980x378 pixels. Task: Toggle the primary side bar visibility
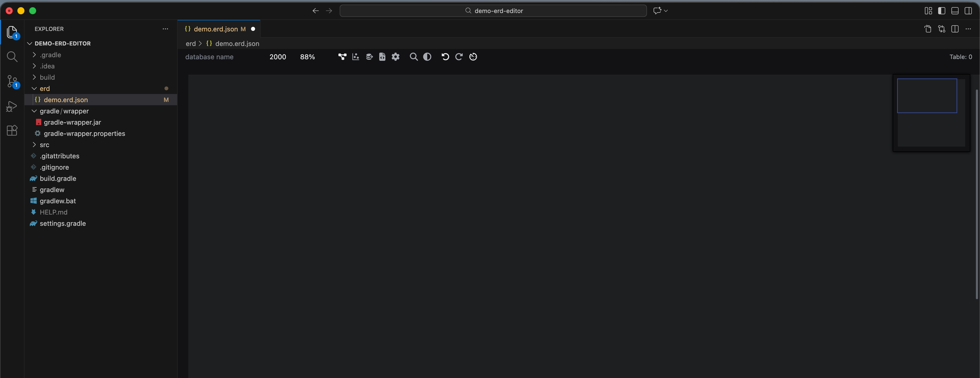pos(941,11)
